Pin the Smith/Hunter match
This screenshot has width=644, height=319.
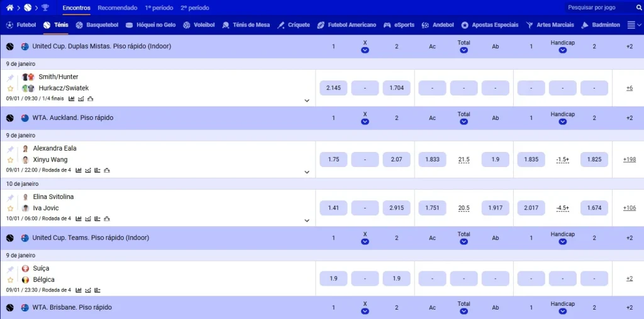(10, 77)
